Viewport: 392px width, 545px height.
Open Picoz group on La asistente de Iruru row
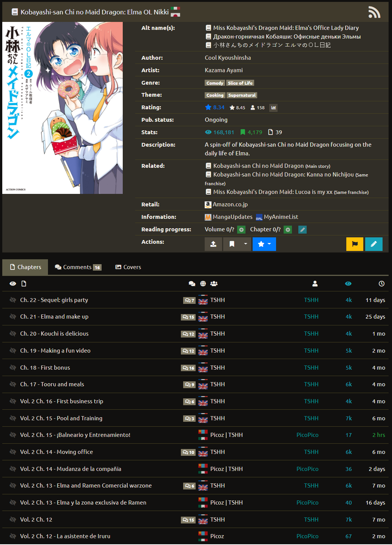pos(217,536)
